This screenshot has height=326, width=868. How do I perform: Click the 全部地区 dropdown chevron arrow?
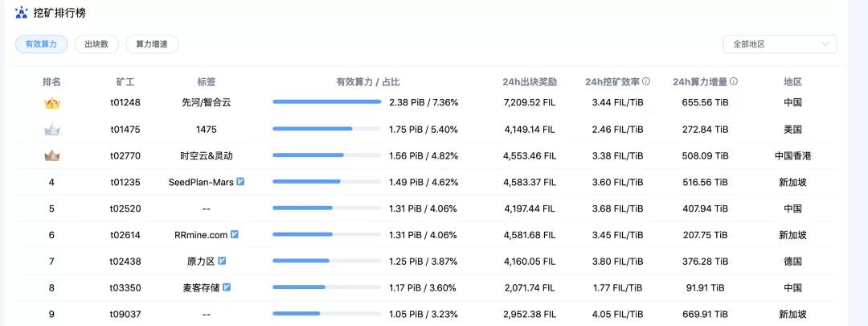click(825, 44)
